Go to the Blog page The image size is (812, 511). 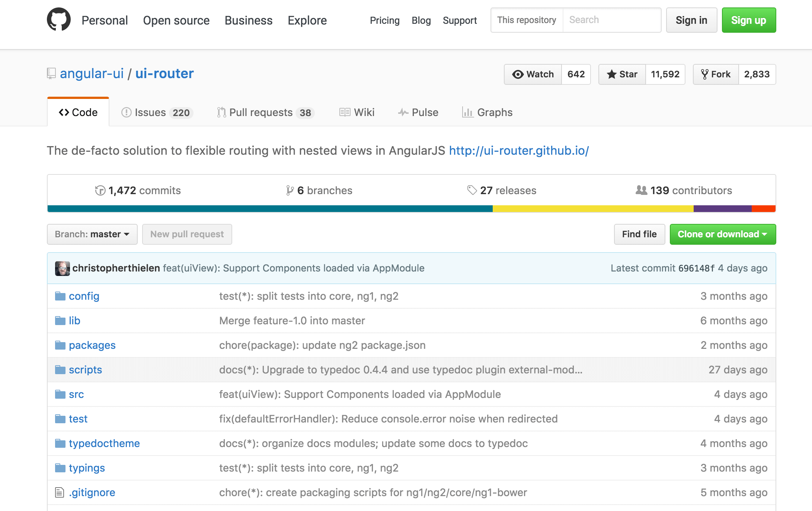click(x=421, y=20)
